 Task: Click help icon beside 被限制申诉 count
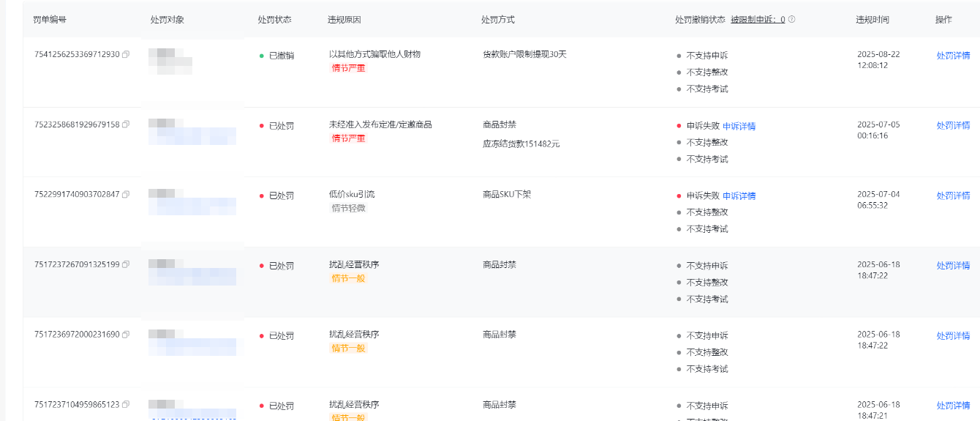tap(791, 20)
